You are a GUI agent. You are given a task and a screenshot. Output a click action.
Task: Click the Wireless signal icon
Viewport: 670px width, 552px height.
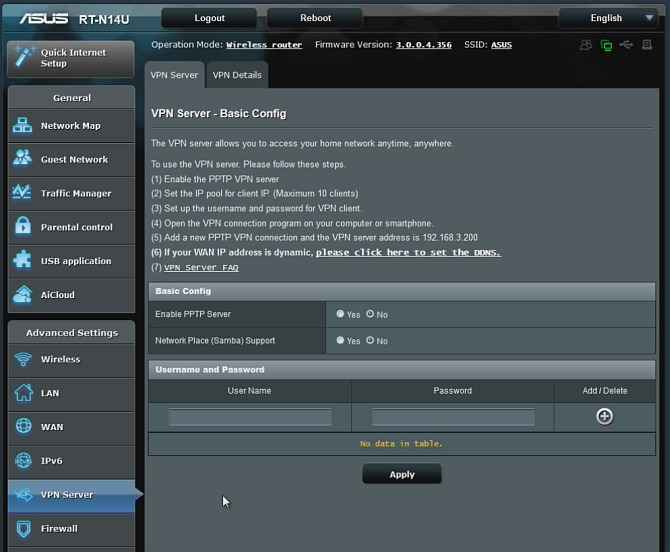point(23,359)
